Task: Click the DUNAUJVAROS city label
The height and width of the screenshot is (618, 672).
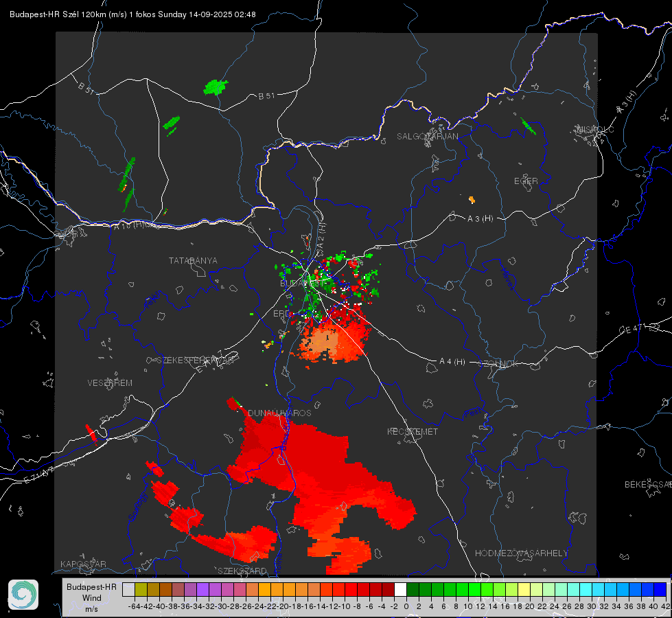Action: coord(279,413)
